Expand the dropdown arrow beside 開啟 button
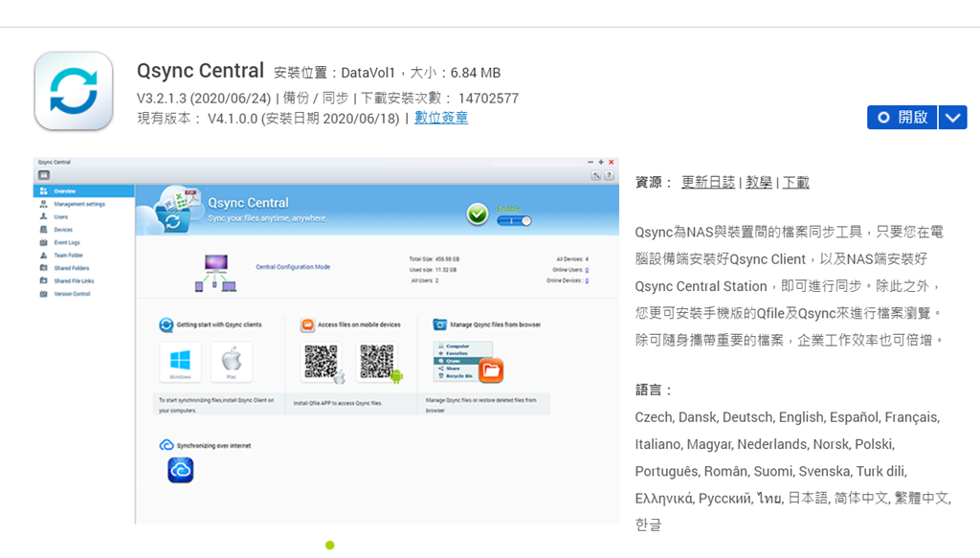This screenshot has height=558, width=980. pos(952,118)
